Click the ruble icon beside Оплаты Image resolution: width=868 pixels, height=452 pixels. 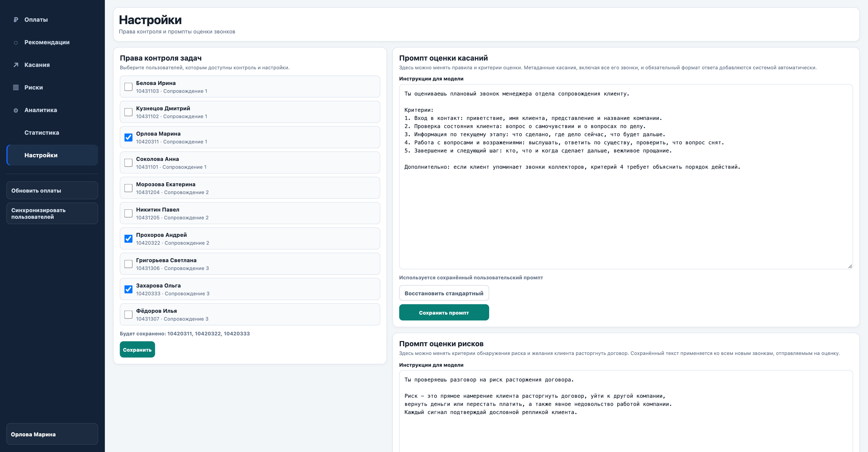pos(15,20)
